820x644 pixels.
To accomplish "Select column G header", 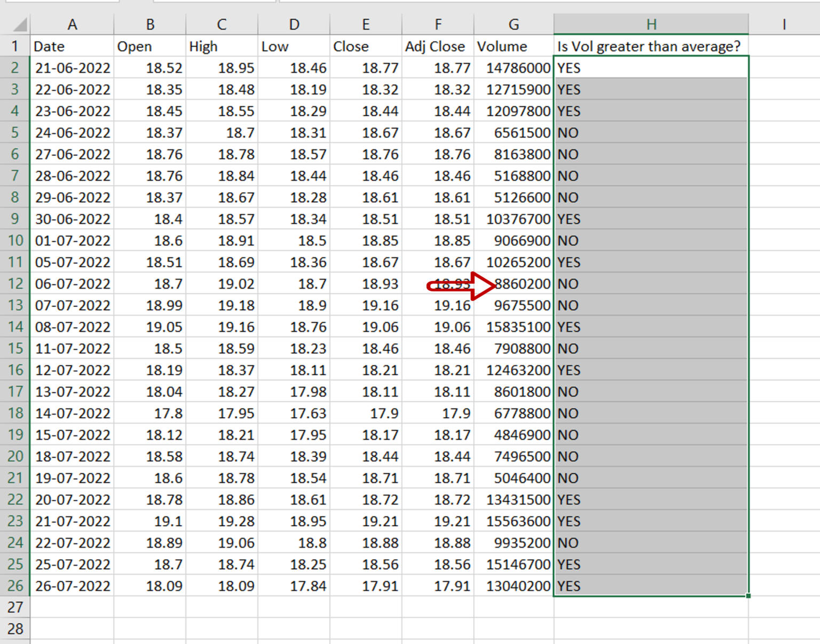I will pyautogui.click(x=513, y=23).
